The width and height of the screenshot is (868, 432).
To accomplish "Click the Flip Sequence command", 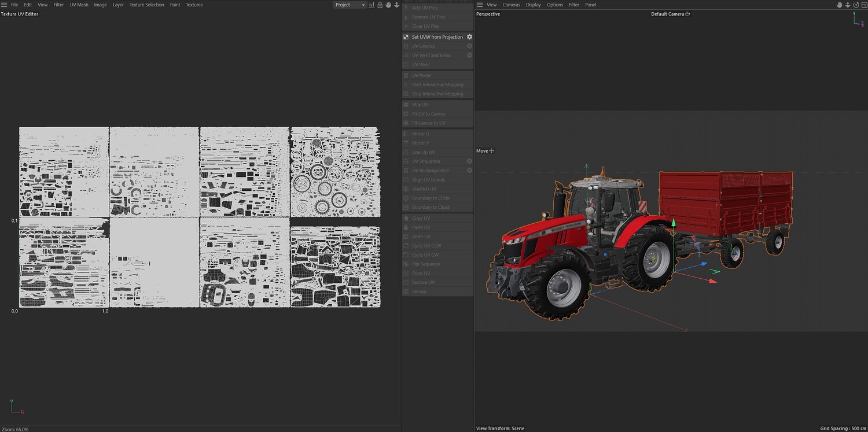I will coord(437,264).
